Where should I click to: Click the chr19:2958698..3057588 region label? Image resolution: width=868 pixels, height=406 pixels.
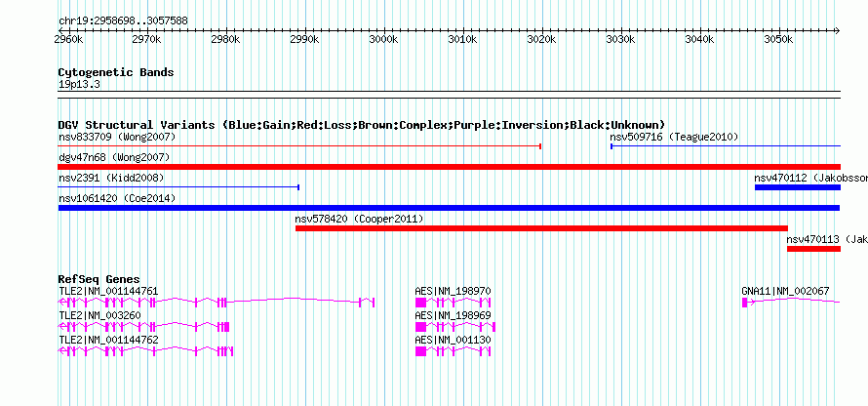click(123, 21)
